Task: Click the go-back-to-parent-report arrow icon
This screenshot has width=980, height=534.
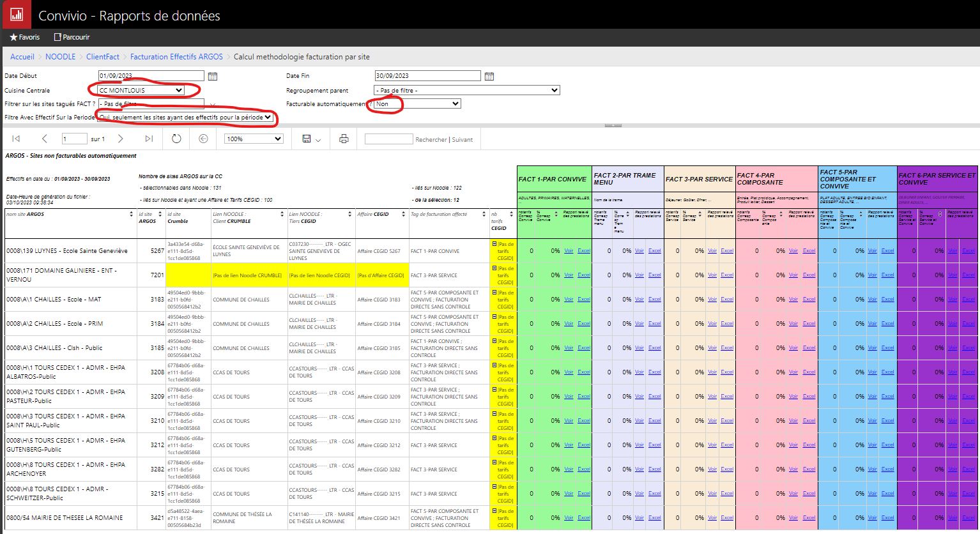Action: (x=203, y=139)
